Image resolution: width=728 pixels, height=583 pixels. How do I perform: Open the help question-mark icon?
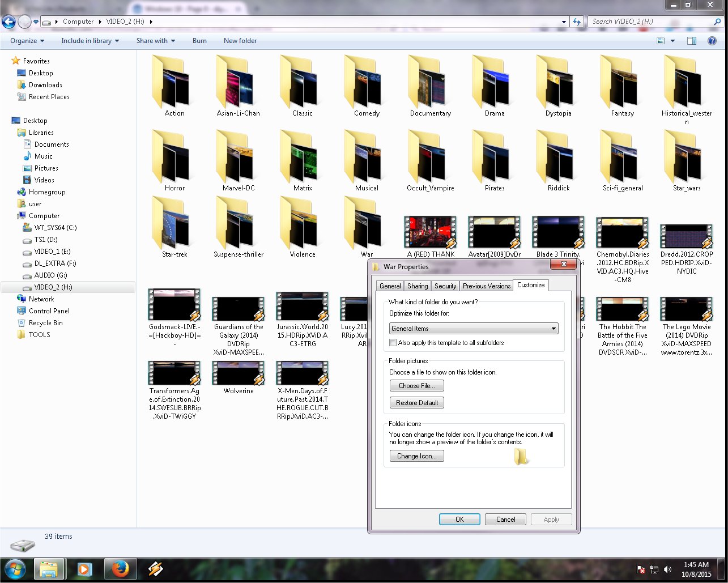(x=712, y=41)
